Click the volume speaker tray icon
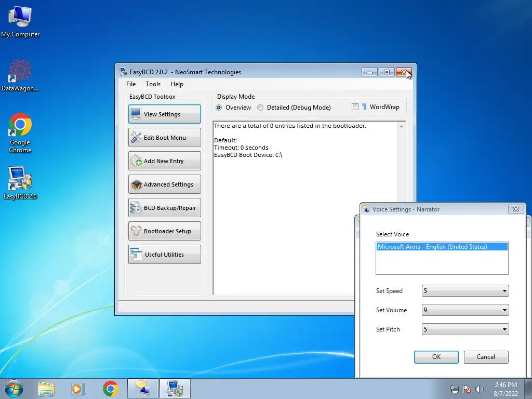 tap(480, 389)
